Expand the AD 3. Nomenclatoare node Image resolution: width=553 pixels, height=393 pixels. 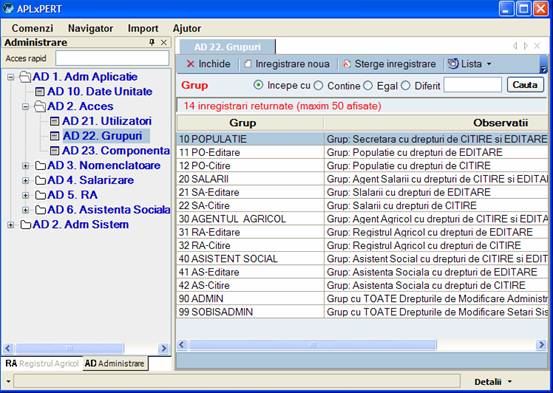(25, 165)
